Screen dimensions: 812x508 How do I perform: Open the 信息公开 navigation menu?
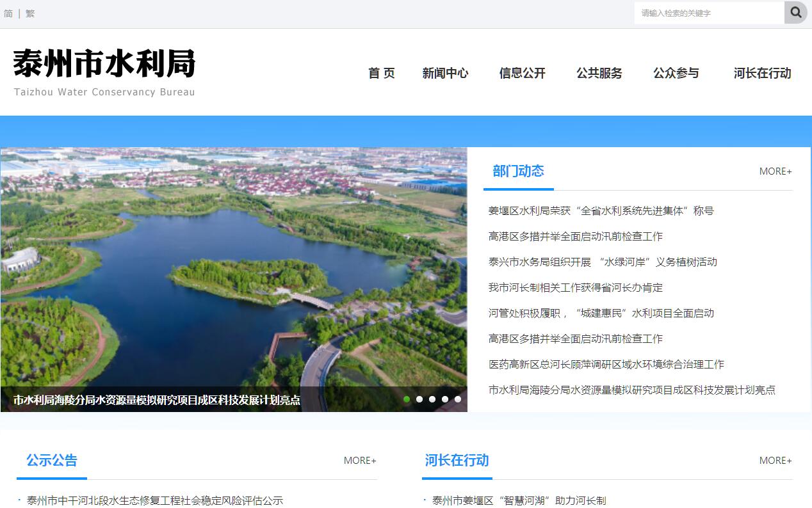(522, 74)
